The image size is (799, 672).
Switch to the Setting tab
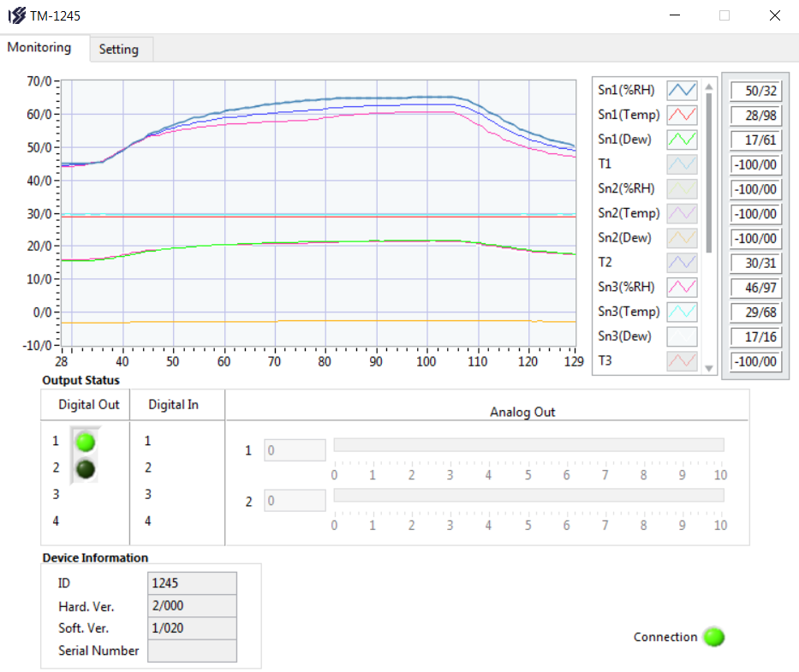pyautogui.click(x=119, y=50)
